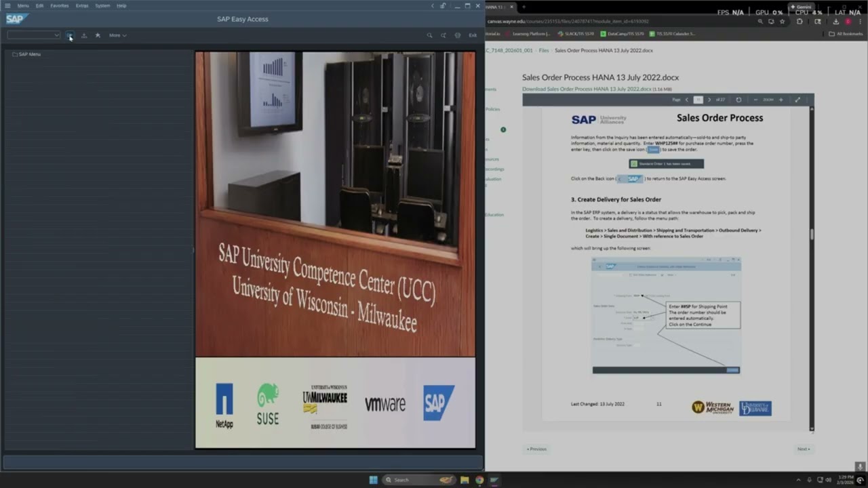This screenshot has height=488, width=868.
Task: Select the SAP Menu folder tree node
Action: 26,54
